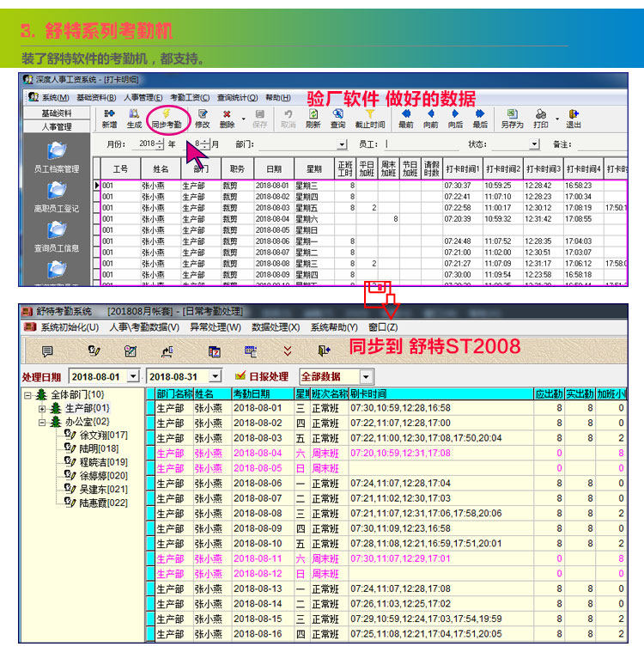Open the 状态 dropdown in filter bar

pos(534,144)
